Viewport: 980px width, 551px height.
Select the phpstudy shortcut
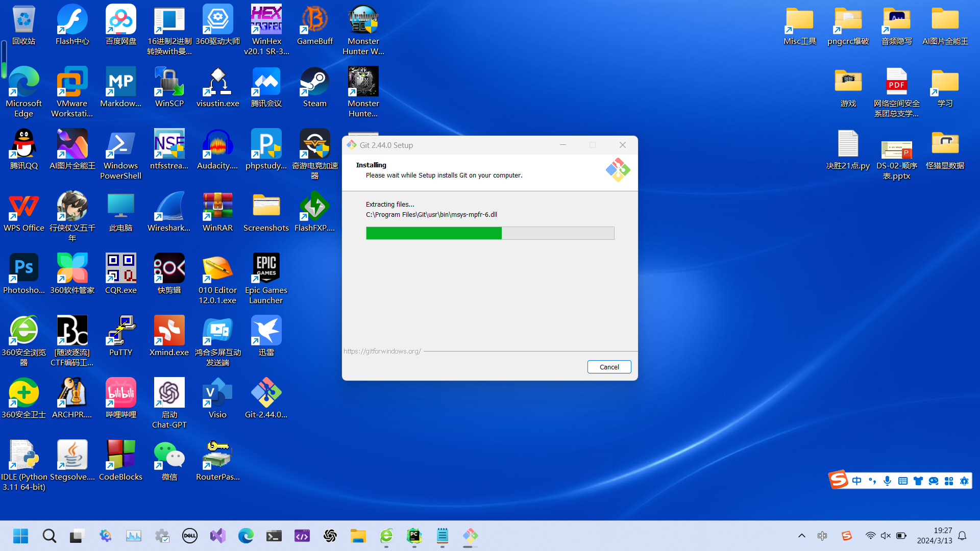266,150
